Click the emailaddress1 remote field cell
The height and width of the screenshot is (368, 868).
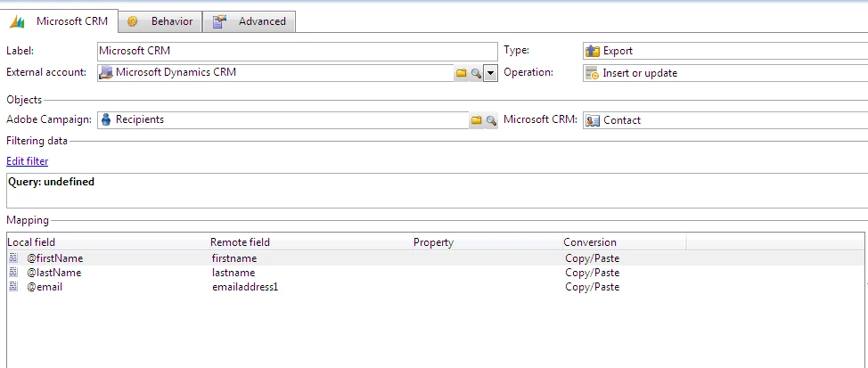[245, 287]
